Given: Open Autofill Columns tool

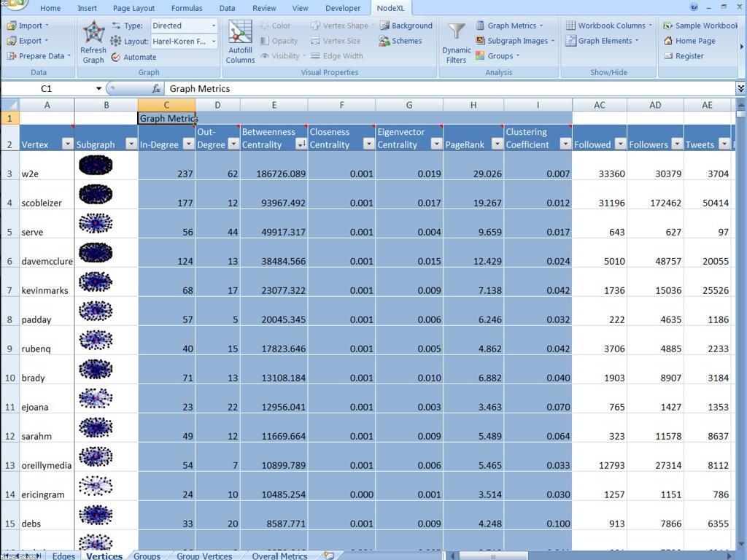Looking at the screenshot, I should (240, 34).
